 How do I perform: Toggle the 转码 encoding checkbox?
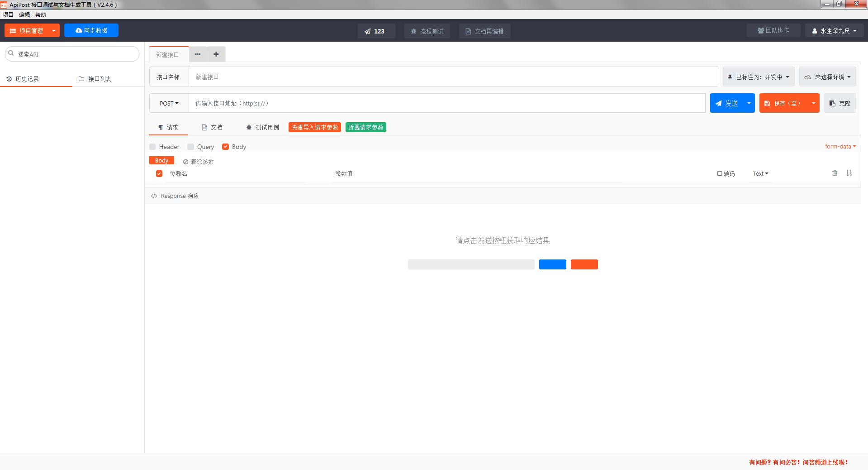tap(720, 173)
